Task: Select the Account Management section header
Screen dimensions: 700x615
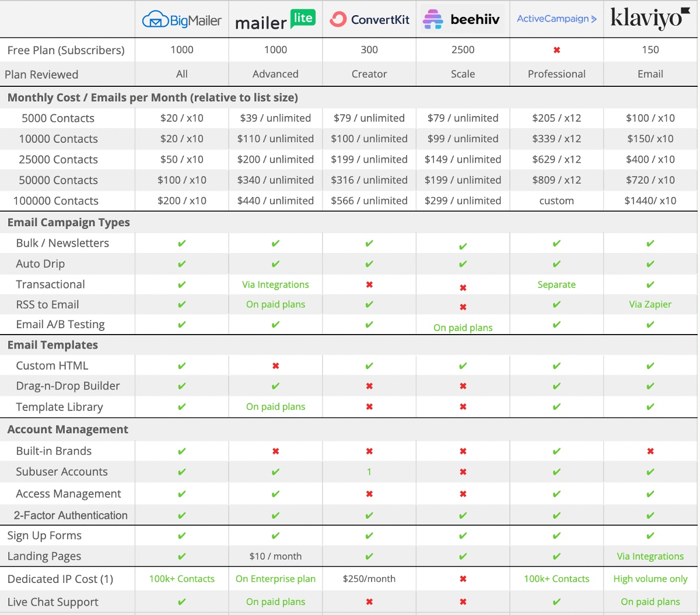Action: coord(68,430)
